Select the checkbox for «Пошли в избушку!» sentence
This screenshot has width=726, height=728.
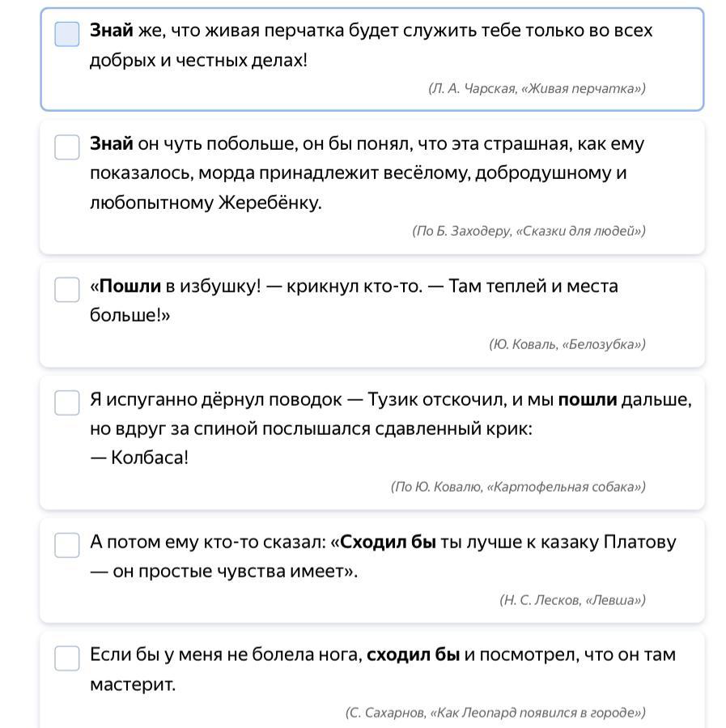pyautogui.click(x=67, y=290)
